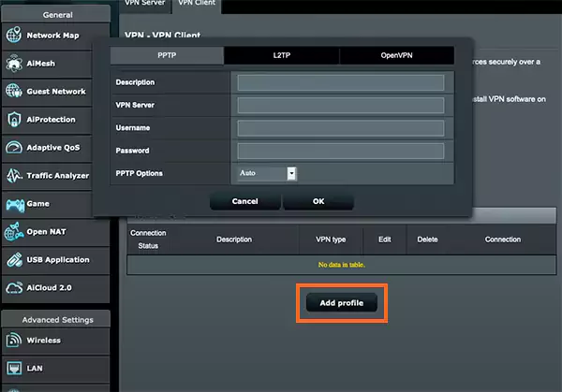Select the PPTP protocol tab

[x=167, y=55]
